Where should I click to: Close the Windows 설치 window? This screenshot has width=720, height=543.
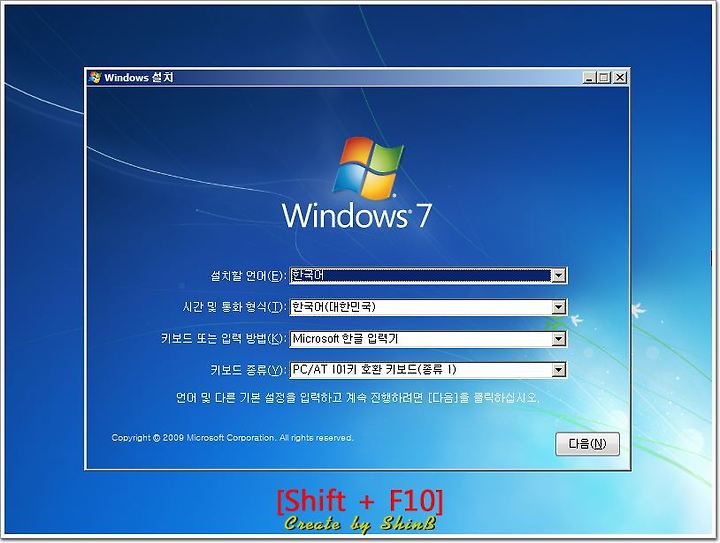pos(619,78)
